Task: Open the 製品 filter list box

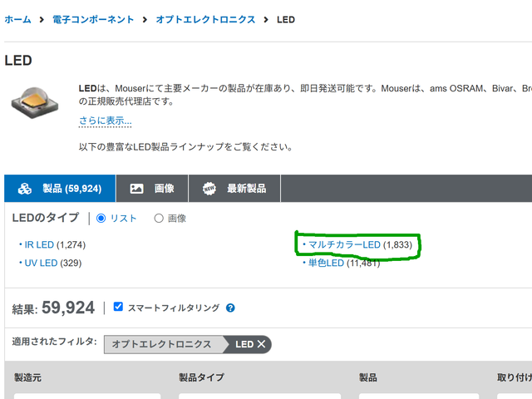Action: (x=419, y=396)
